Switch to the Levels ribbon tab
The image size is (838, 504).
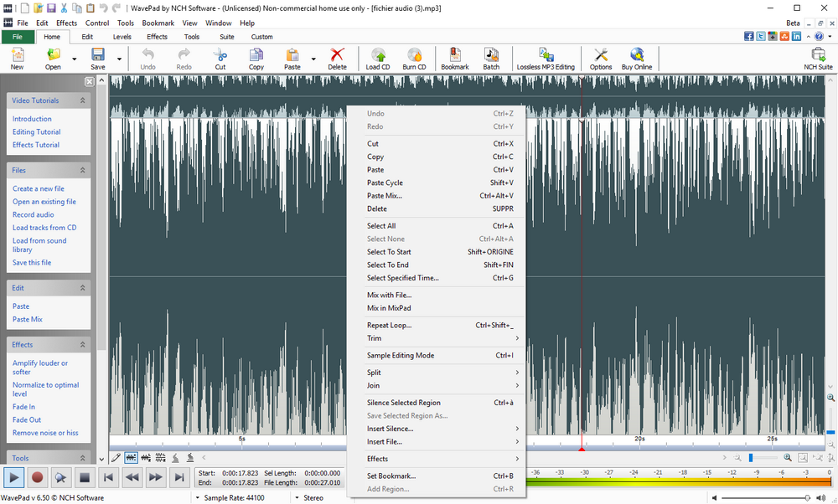click(x=122, y=37)
